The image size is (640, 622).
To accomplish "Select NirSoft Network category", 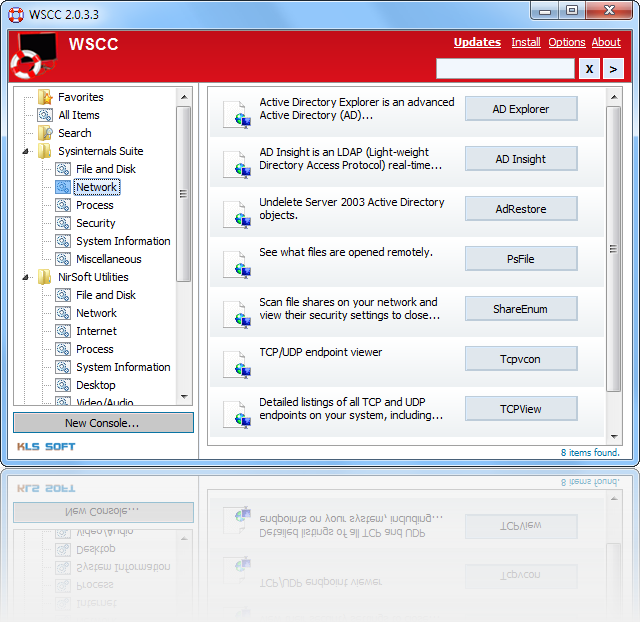I will [96, 313].
